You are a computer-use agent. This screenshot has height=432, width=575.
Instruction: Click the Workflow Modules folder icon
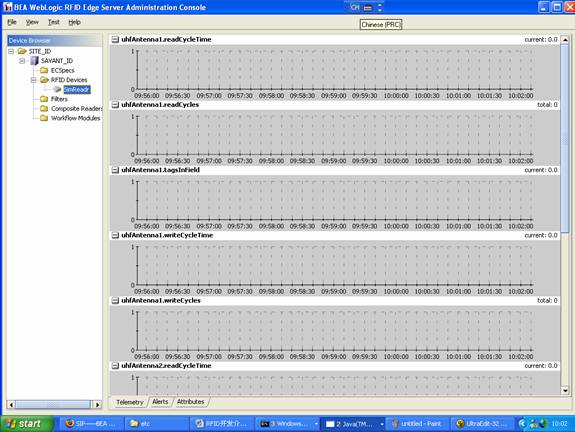pyautogui.click(x=44, y=118)
